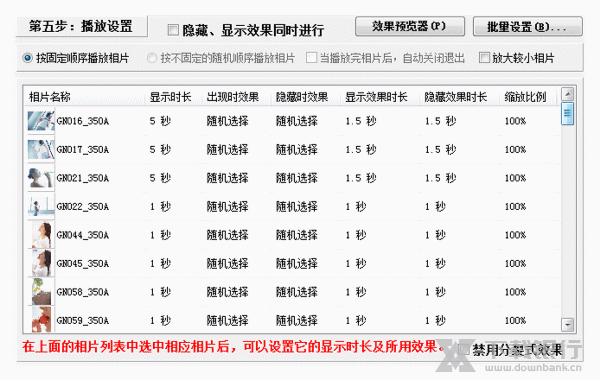Image resolution: width=600 pixels, height=380 pixels.
Task: Toggle 放大较小相片 checkbox
Action: [x=484, y=58]
